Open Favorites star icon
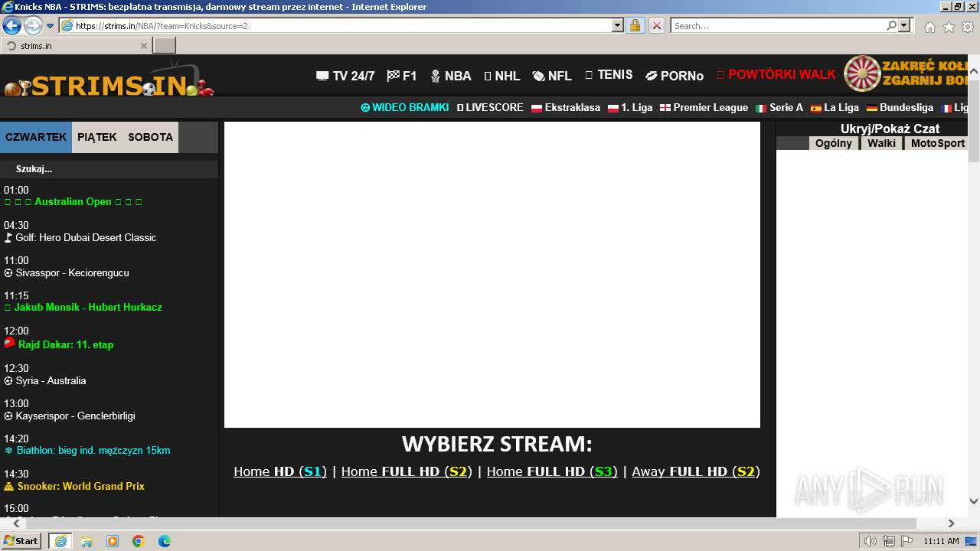980x551 pixels. point(949,27)
